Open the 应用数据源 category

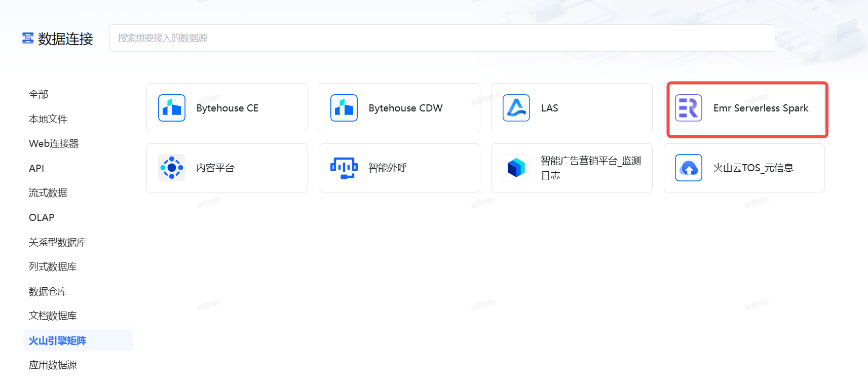(x=53, y=365)
